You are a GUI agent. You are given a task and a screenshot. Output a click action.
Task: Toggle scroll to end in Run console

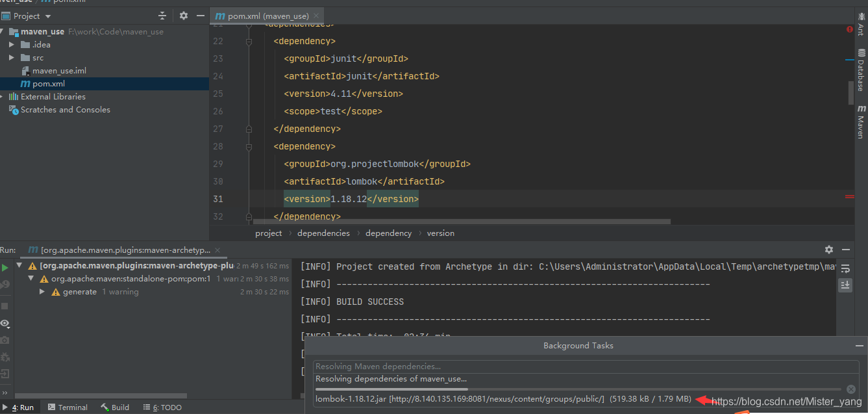coord(845,285)
